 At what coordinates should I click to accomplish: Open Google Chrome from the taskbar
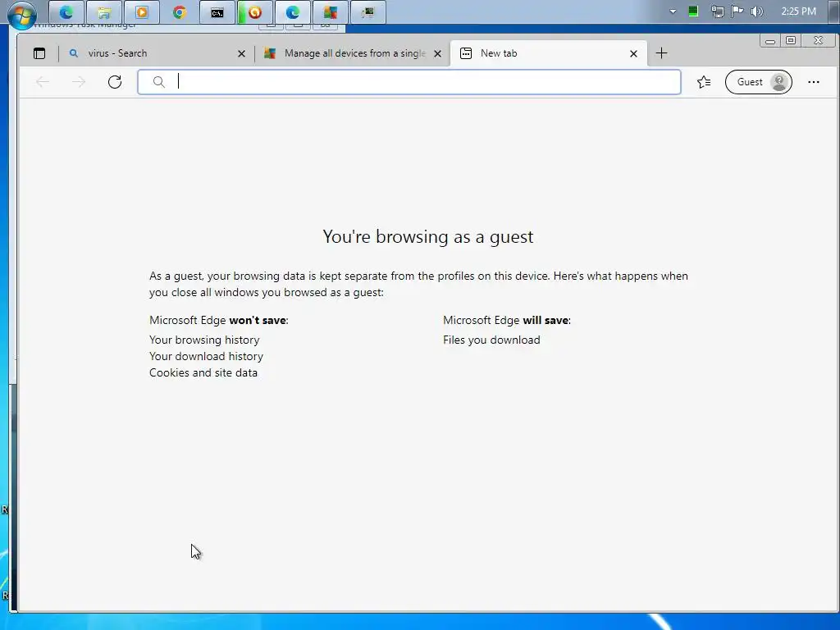click(x=180, y=11)
